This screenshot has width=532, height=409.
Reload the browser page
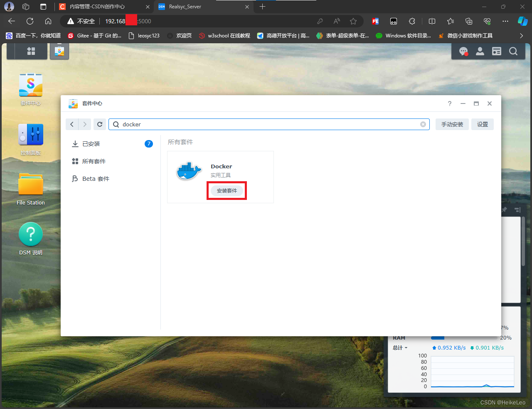(x=30, y=21)
